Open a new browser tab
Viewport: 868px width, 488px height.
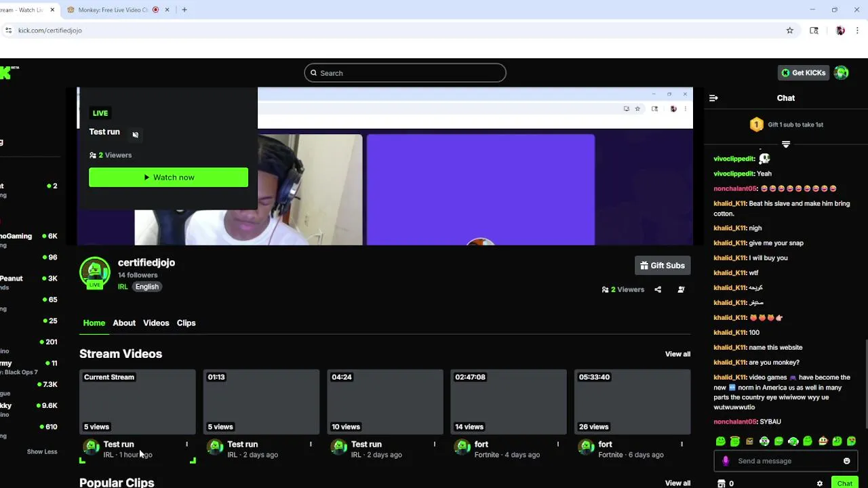(184, 10)
